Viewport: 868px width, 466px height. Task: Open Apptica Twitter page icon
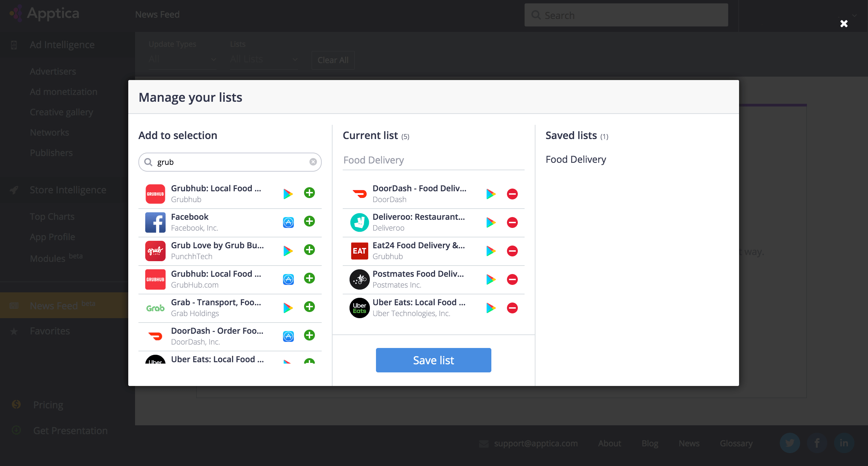click(x=790, y=443)
